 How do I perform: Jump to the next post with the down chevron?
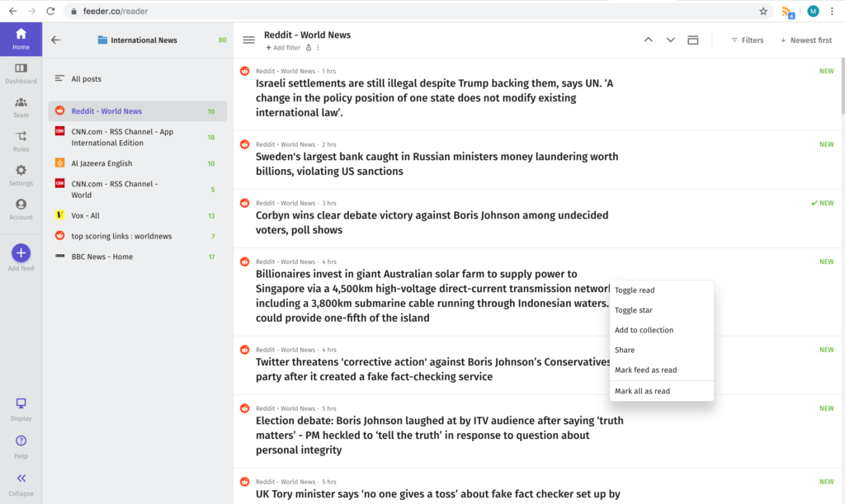coord(670,40)
